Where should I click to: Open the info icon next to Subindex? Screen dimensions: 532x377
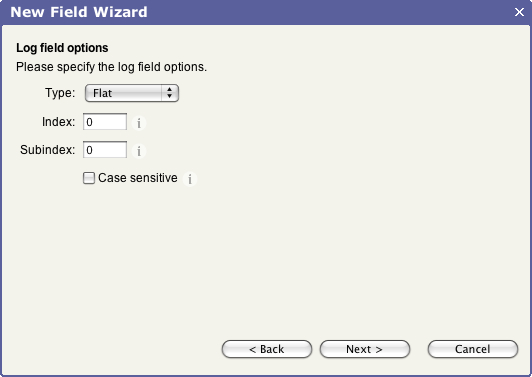click(139, 151)
